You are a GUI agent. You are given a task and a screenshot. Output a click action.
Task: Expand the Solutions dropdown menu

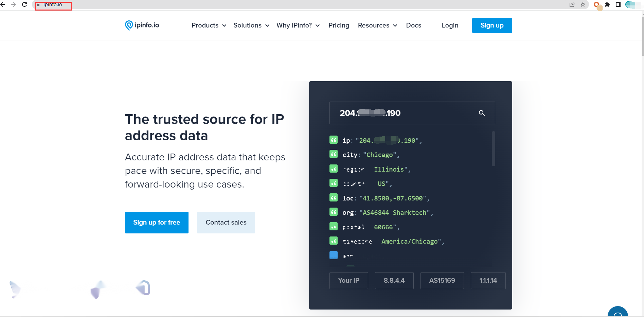[251, 25]
